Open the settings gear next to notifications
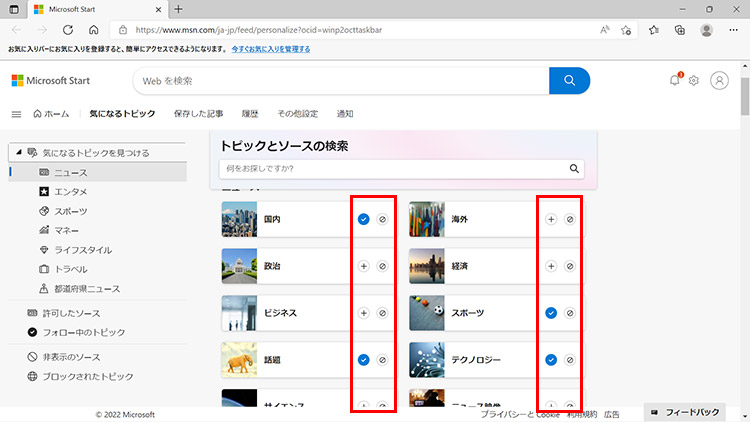The height and width of the screenshot is (422, 750). pos(693,81)
